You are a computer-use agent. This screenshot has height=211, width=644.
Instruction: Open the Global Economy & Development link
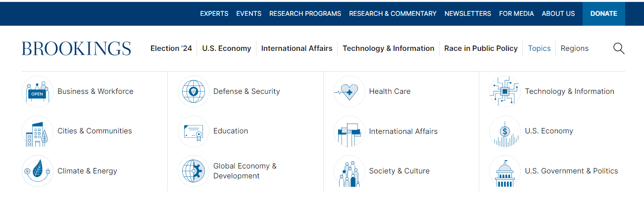245,171
